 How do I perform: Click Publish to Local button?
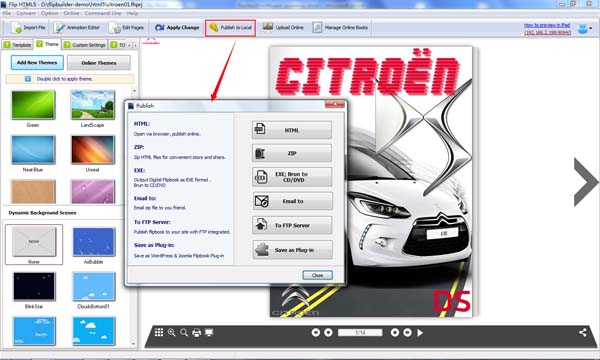point(230,28)
